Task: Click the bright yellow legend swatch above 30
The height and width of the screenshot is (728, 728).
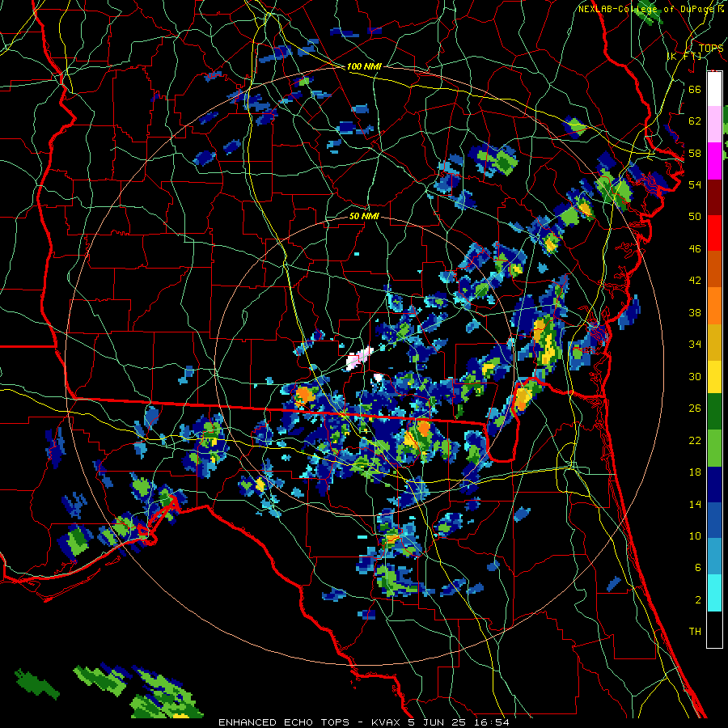Action: 714,376
